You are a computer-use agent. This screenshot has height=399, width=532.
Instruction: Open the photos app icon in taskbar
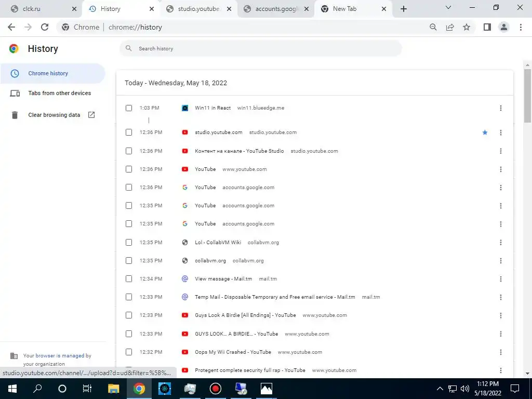(267, 389)
